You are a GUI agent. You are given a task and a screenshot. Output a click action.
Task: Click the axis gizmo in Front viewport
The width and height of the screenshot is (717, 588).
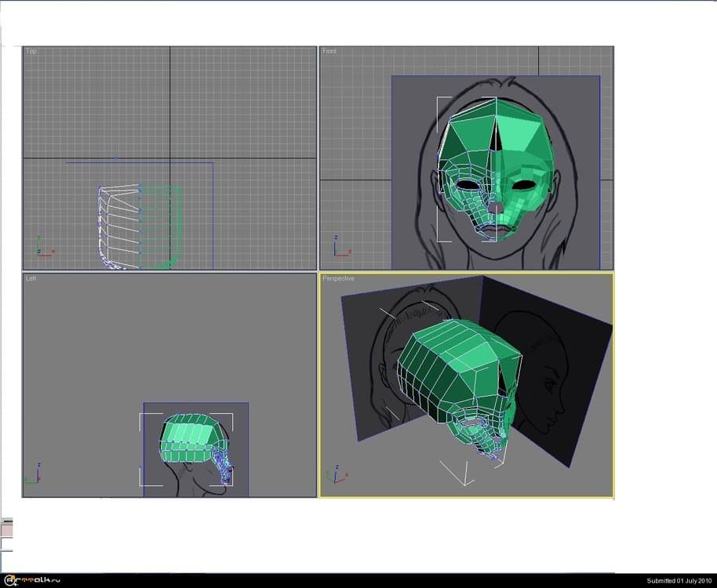(x=340, y=247)
